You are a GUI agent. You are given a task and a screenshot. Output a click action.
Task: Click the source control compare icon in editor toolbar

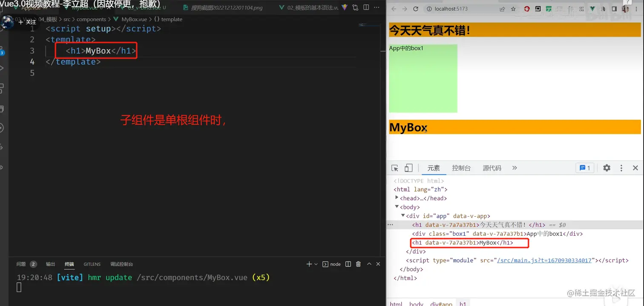(355, 8)
